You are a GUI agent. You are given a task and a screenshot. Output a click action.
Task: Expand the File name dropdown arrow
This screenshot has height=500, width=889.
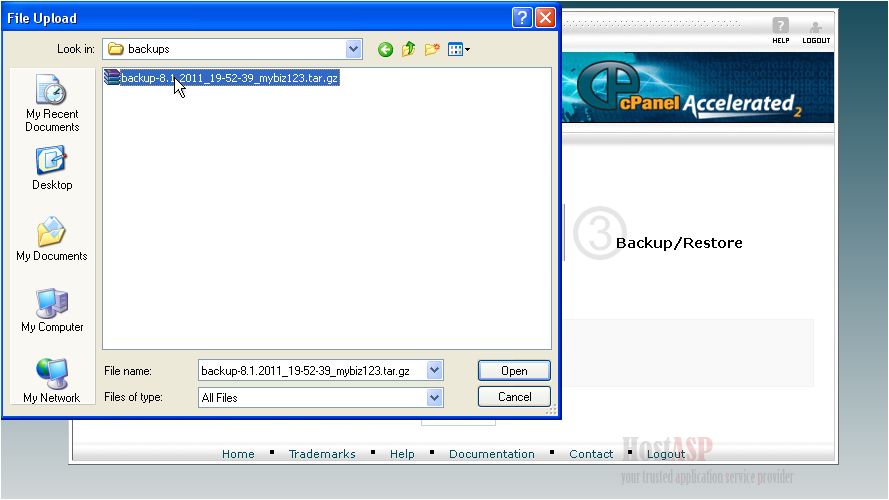pyautogui.click(x=434, y=371)
